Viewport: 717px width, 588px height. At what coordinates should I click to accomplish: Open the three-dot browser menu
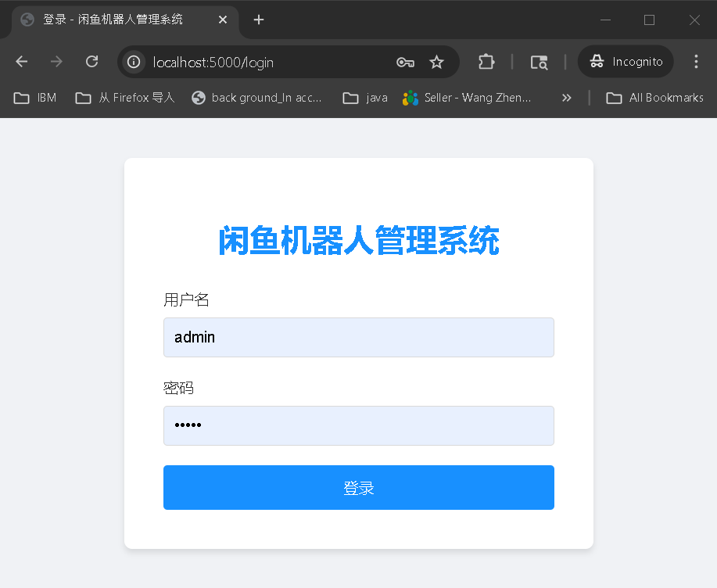click(x=696, y=61)
